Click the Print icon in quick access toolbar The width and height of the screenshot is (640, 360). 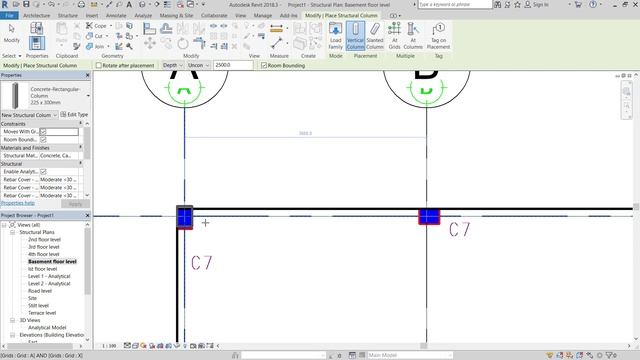pos(81,4)
